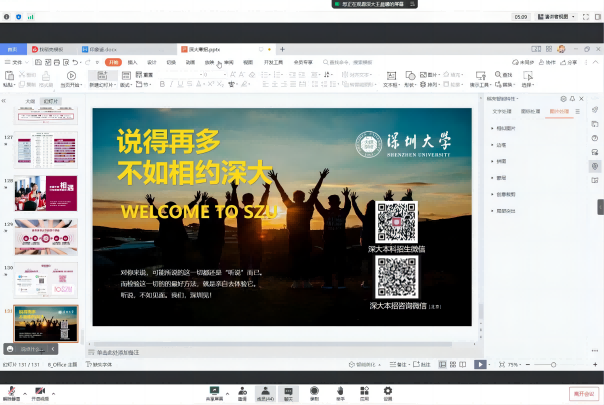Start recording with the record icon
This screenshot has height=405, width=604.
click(x=314, y=390)
